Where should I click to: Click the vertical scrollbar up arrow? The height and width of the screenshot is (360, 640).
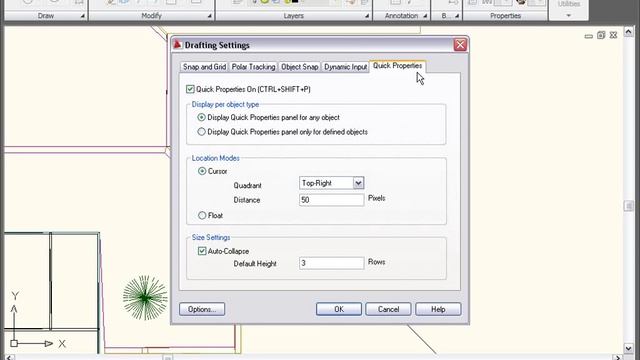coord(628,31)
